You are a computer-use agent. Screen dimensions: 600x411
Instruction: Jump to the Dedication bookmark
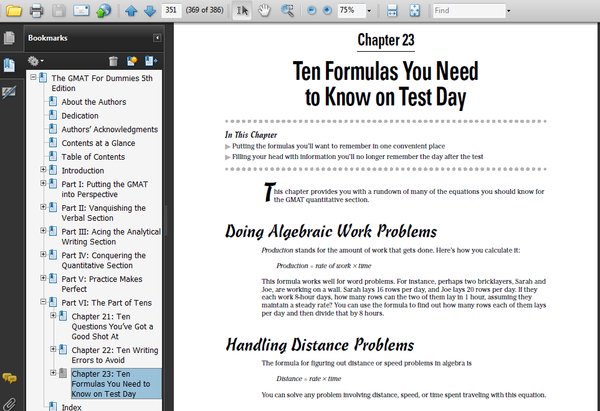point(80,116)
